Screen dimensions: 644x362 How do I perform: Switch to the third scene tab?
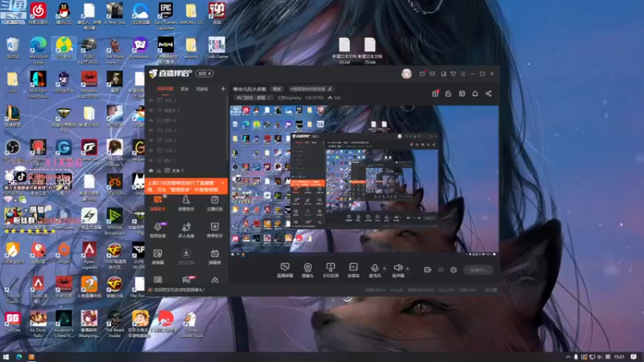point(202,89)
